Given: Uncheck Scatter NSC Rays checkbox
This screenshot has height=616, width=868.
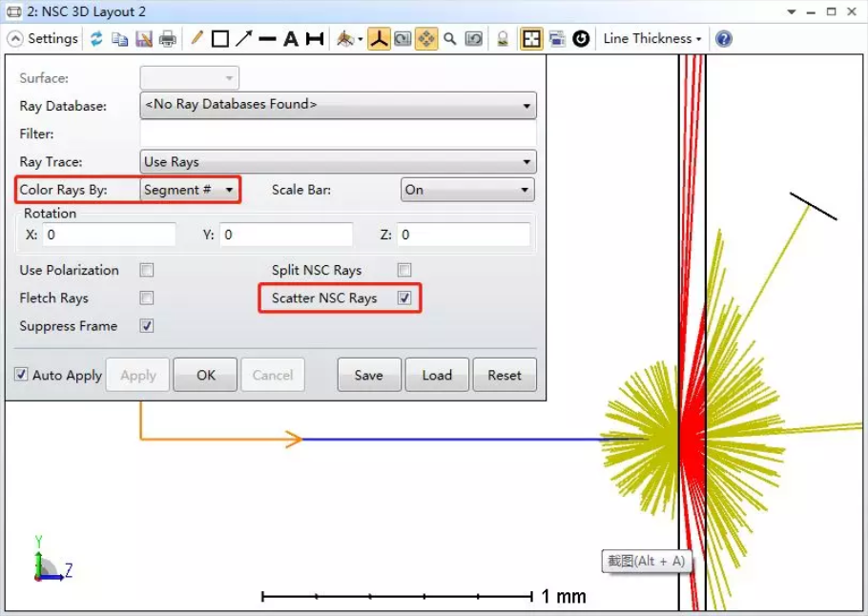Looking at the screenshot, I should (404, 298).
